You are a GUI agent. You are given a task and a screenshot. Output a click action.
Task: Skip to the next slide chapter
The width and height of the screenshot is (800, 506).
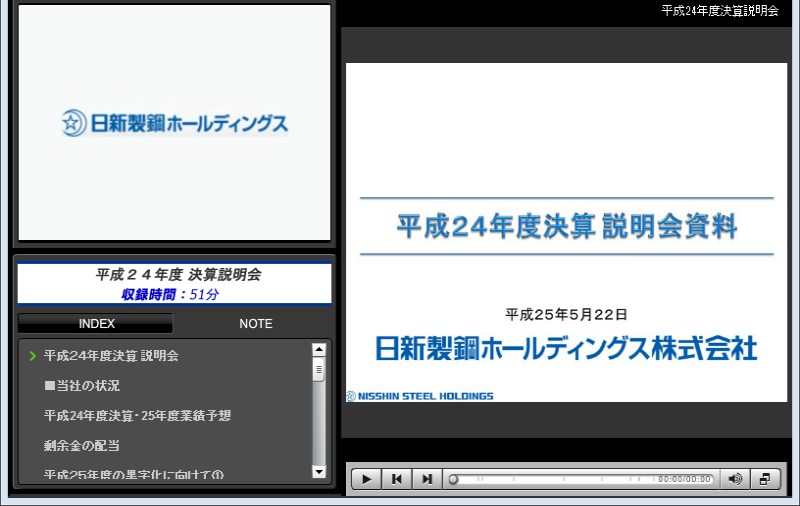click(x=427, y=479)
